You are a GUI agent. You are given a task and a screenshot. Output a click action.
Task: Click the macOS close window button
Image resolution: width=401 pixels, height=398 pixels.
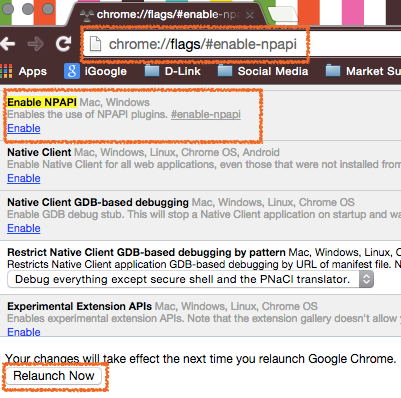[x=7, y=9]
